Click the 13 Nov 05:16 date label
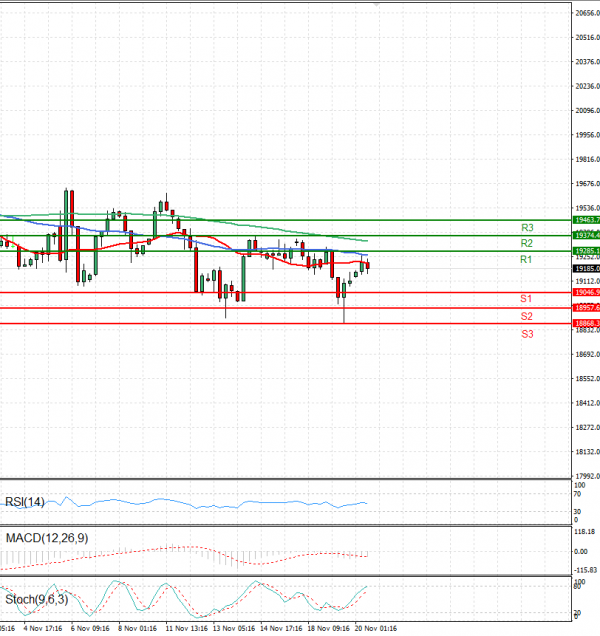 [234, 628]
